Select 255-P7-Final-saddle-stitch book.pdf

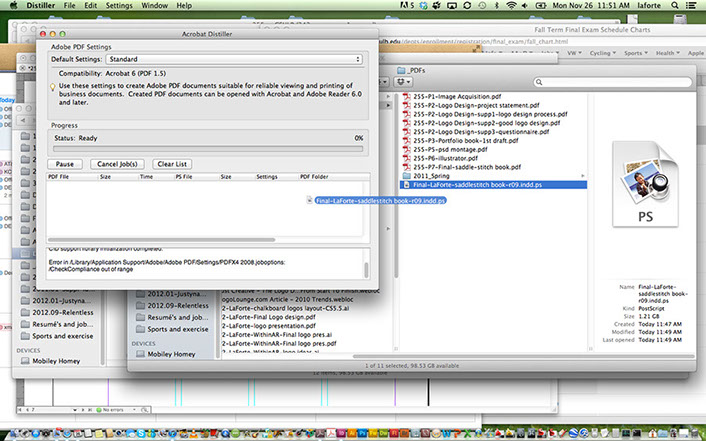point(467,167)
